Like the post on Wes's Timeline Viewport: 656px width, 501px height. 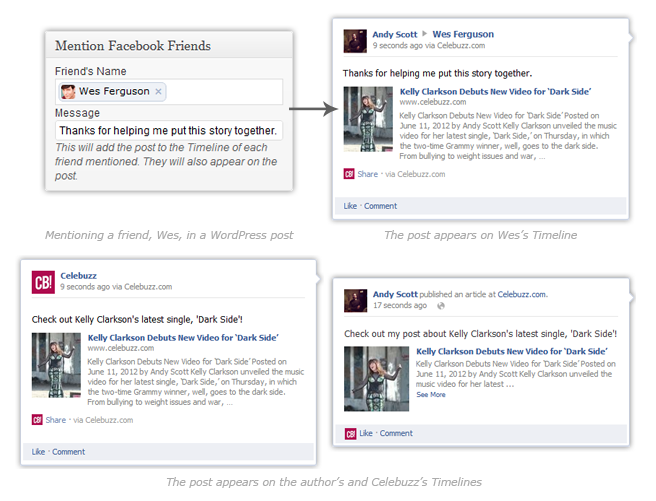(x=350, y=206)
